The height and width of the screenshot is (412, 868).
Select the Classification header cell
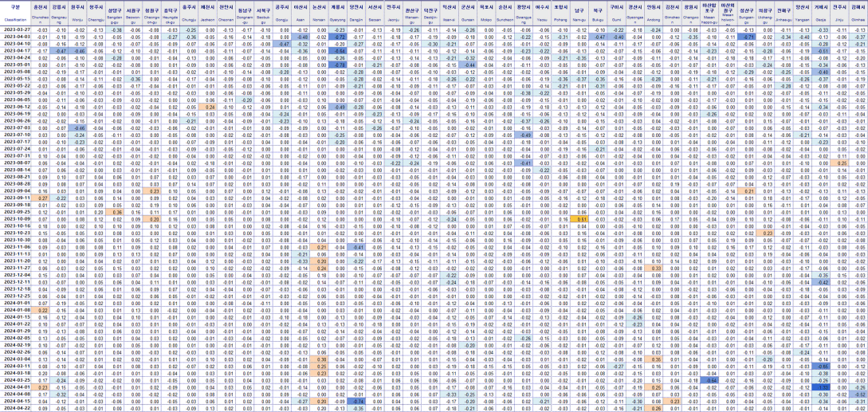pos(15,14)
